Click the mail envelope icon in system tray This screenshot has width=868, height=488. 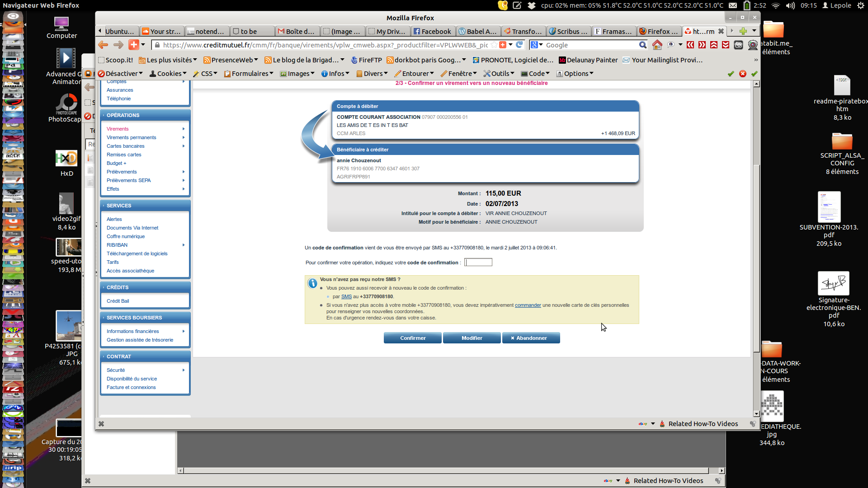733,5
